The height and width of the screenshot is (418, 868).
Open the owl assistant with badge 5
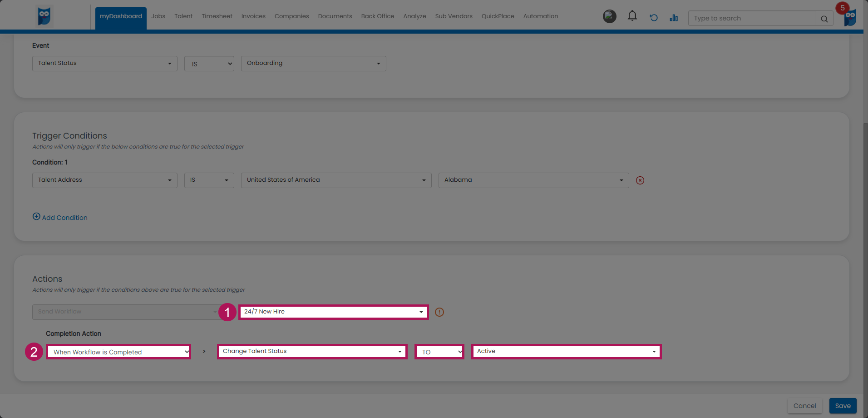[850, 17]
